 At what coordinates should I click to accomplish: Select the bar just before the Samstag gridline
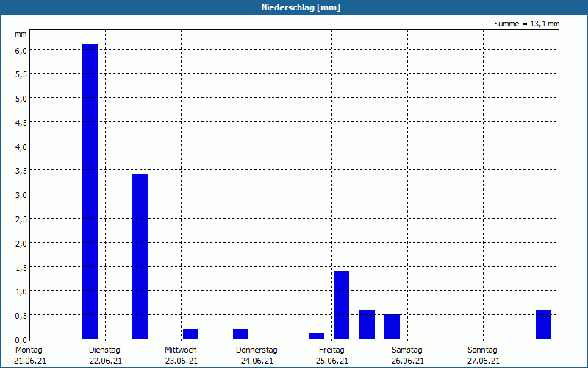click(392, 327)
